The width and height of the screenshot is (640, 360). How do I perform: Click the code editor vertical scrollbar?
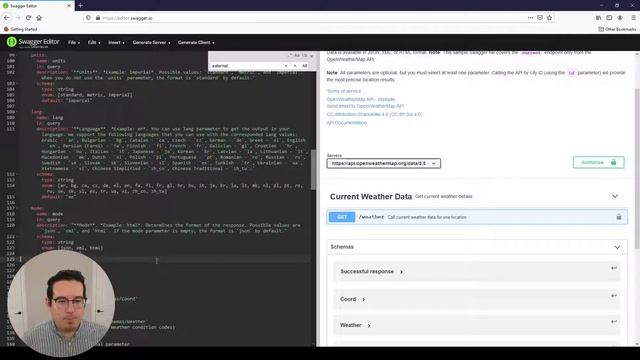tap(313, 169)
